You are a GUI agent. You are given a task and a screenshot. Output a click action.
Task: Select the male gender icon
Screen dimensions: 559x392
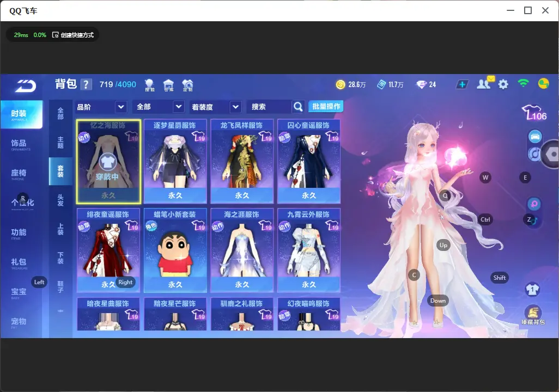[x=534, y=221]
